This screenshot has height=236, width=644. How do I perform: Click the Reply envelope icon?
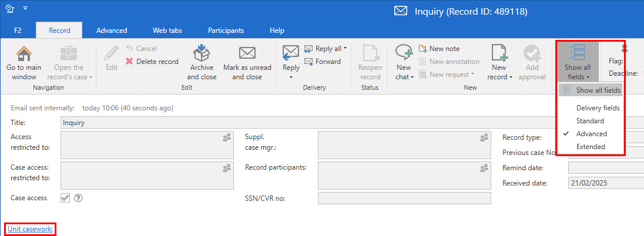coord(291,53)
